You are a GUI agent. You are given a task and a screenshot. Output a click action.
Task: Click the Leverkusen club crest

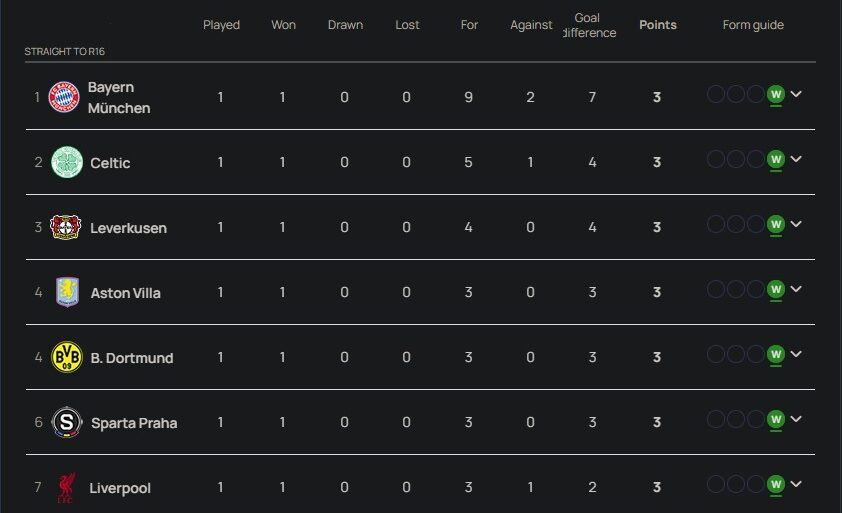coord(65,227)
